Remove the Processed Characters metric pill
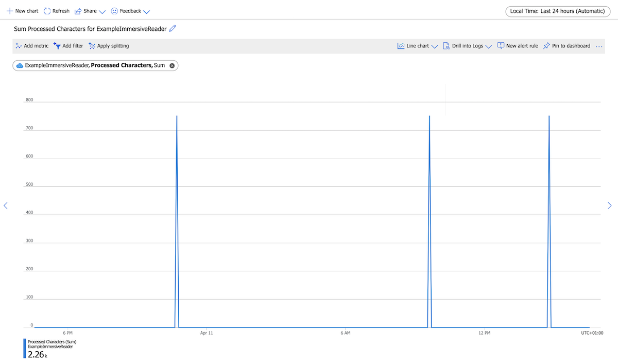The image size is (618, 364). click(x=172, y=65)
